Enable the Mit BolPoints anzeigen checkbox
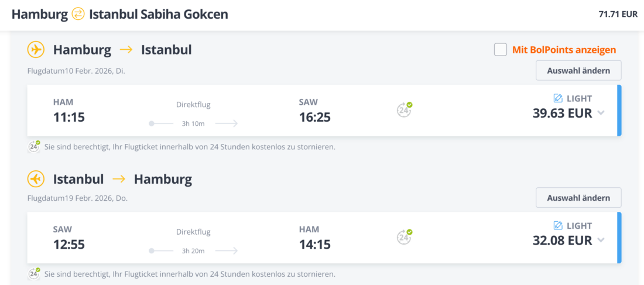The height and width of the screenshot is (285, 644). click(501, 50)
